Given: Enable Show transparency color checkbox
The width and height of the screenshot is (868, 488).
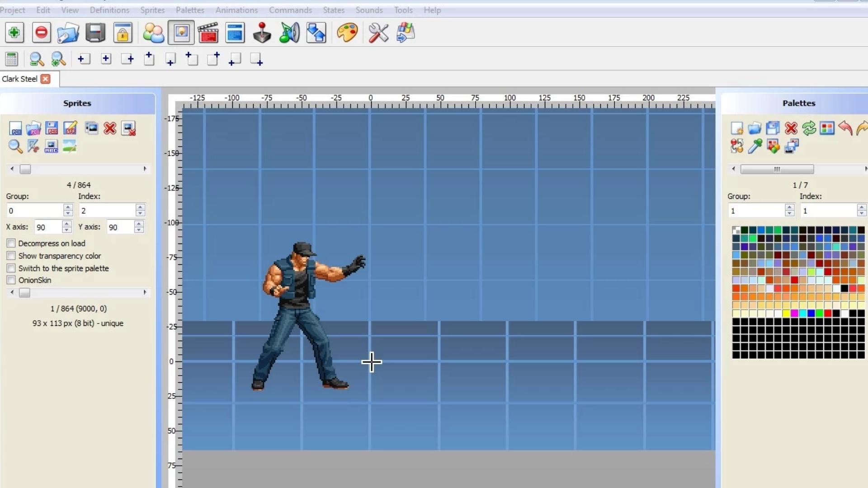Looking at the screenshot, I should pyautogui.click(x=11, y=256).
